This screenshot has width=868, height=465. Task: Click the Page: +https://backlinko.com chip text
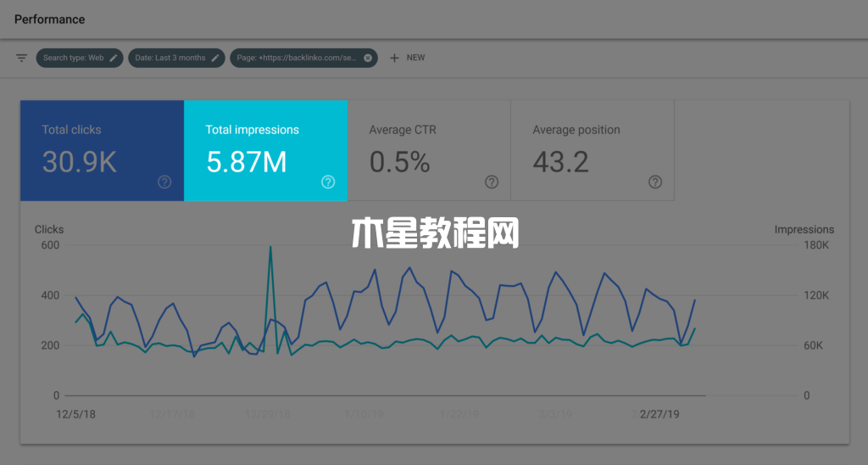pos(297,58)
